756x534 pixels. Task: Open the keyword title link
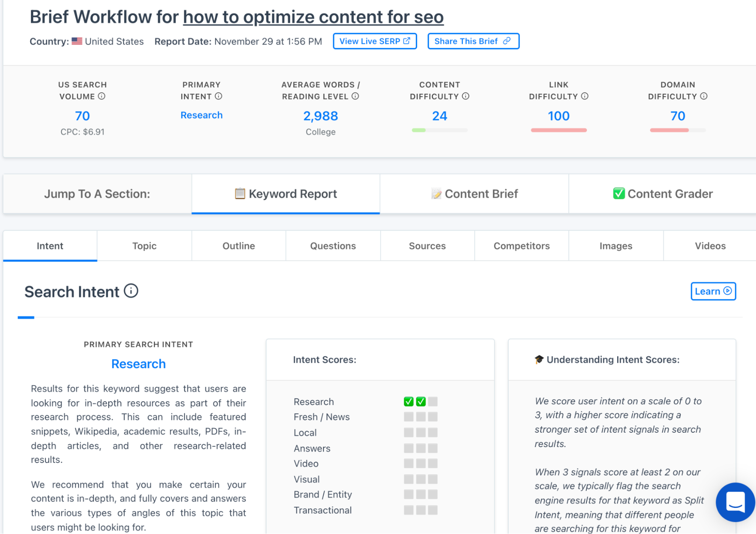tap(313, 17)
